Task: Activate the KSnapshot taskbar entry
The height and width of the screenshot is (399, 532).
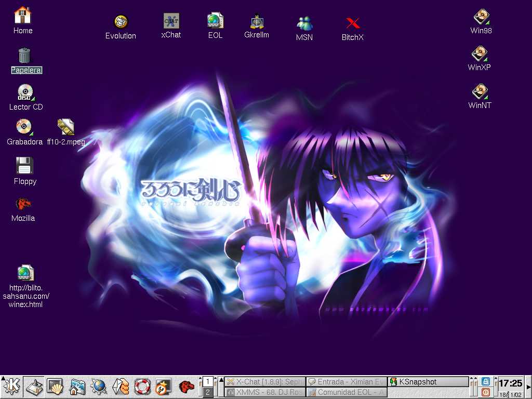Action: (429, 382)
